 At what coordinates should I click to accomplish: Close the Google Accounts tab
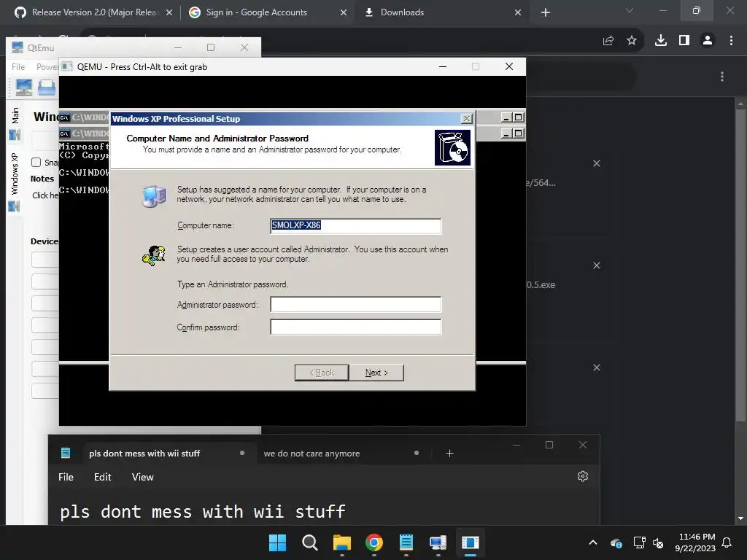pyautogui.click(x=344, y=12)
